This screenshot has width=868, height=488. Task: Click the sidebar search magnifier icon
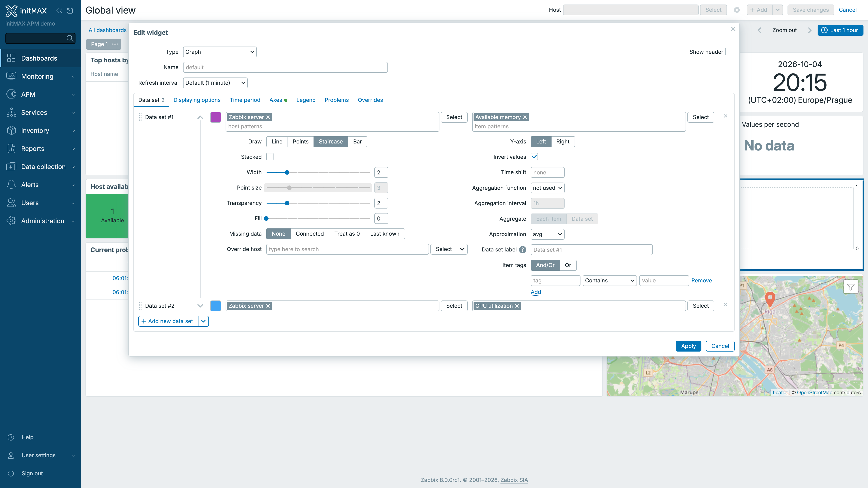pos(70,38)
